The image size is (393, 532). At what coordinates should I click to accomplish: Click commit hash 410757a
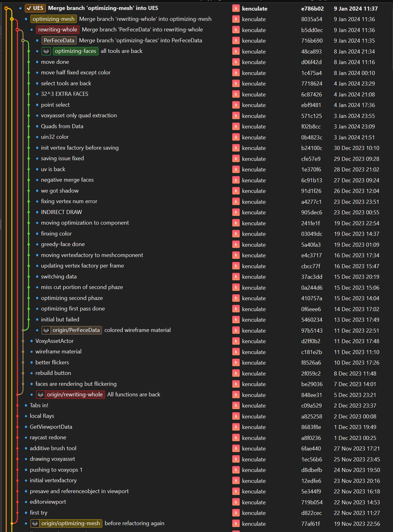[312, 298]
